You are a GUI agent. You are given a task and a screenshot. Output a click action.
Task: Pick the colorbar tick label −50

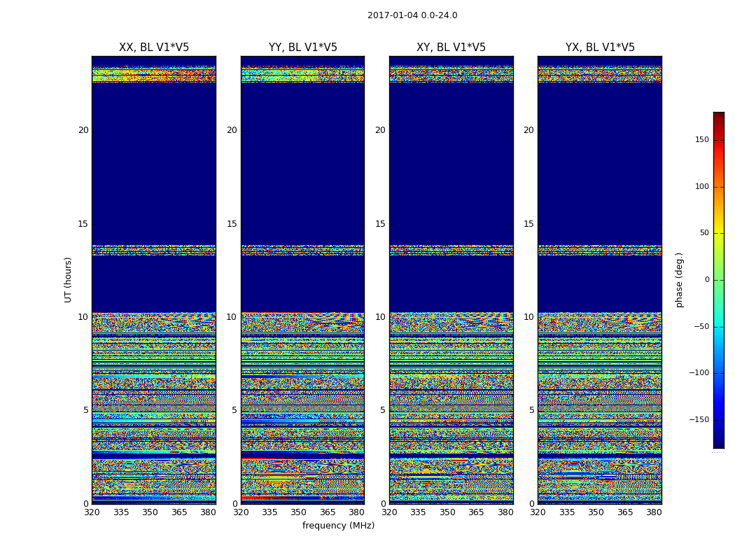[x=701, y=327]
